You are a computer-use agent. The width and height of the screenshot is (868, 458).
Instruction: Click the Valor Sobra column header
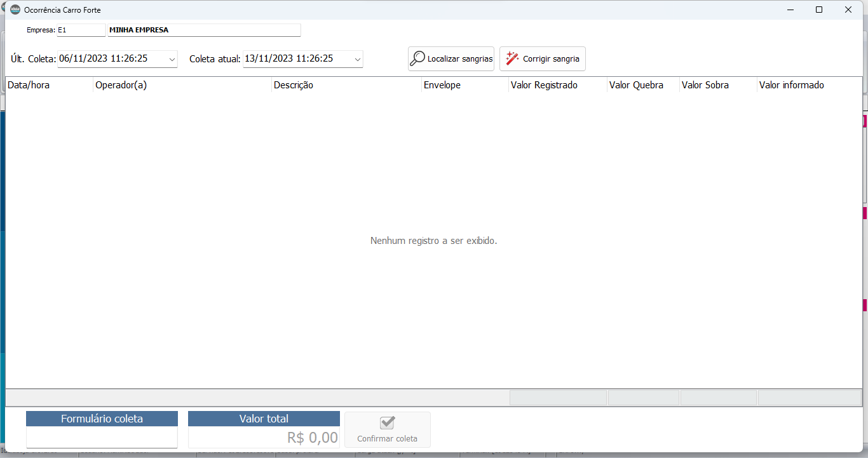click(717, 85)
